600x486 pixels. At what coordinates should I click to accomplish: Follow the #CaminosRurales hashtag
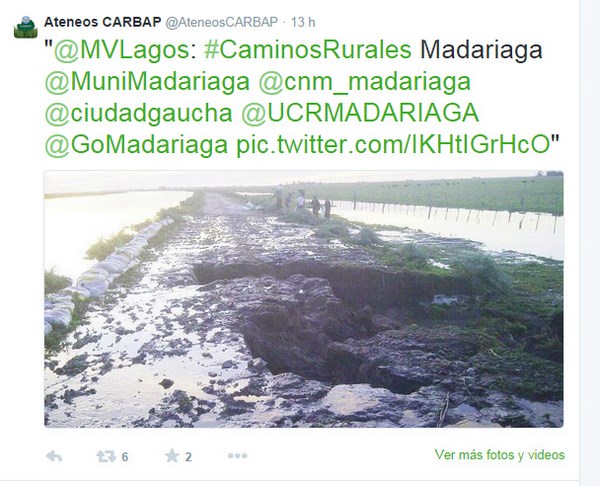pyautogui.click(x=308, y=50)
